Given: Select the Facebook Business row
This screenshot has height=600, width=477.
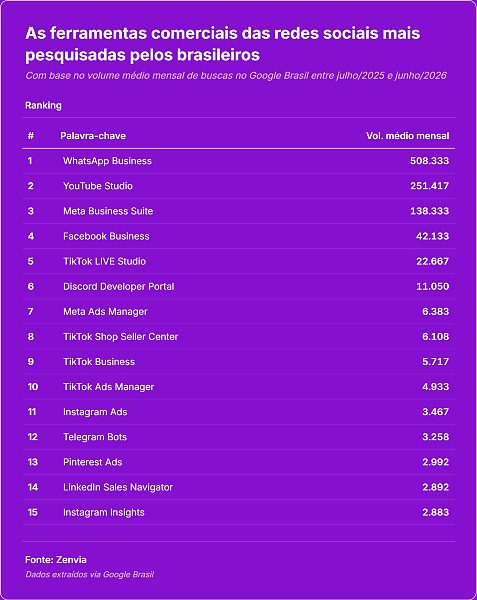Looking at the screenshot, I should (x=239, y=236).
